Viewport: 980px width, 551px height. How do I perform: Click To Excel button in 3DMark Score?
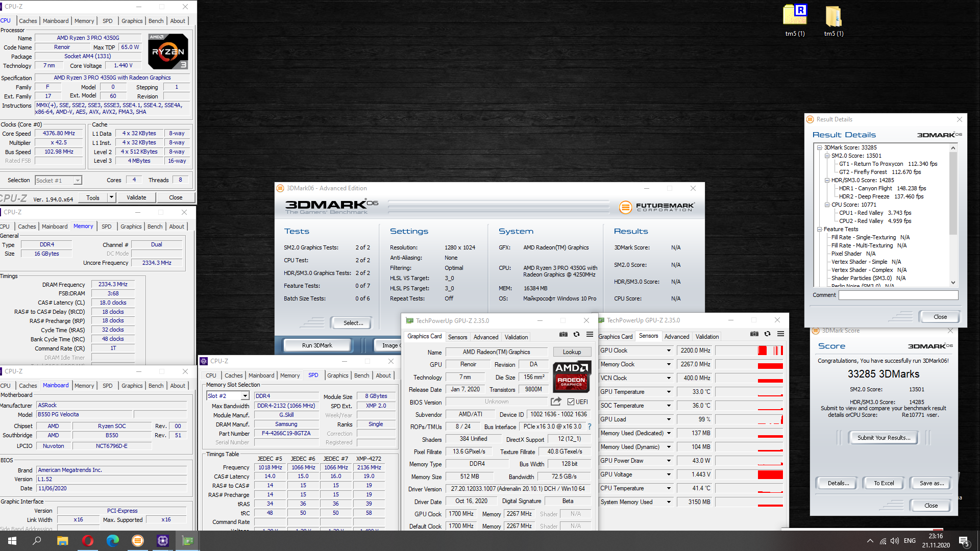point(884,483)
